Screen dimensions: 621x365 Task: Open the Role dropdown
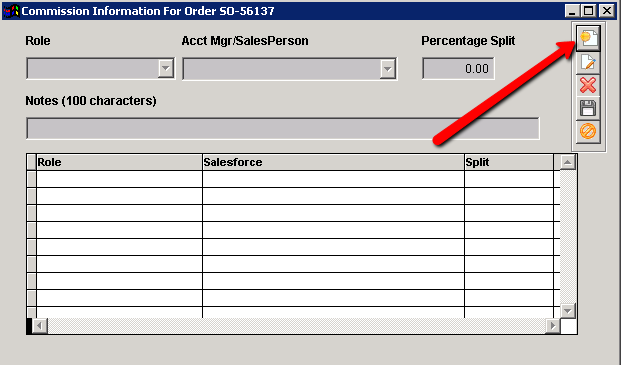pos(166,68)
